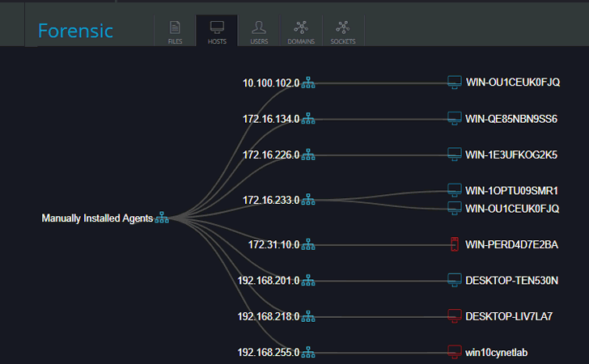Viewport: 589px width, 364px height.
Task: Select the red WIN-PERD4D7E2BA host icon
Action: click(x=455, y=244)
